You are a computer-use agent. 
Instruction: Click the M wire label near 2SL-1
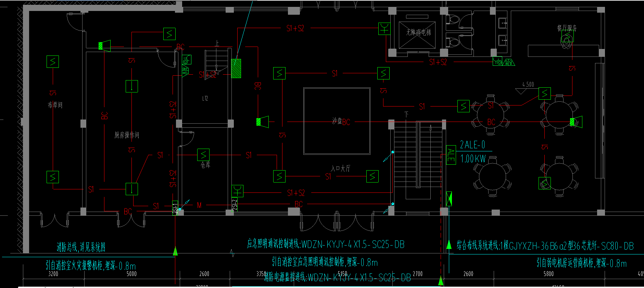199,205
